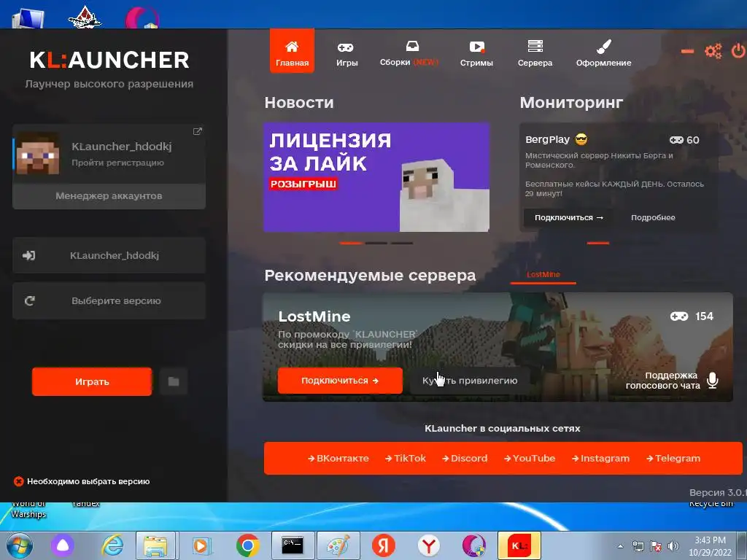This screenshot has width=747, height=560.
Task: Open File Explorer taskbar icon
Action: coord(156,545)
